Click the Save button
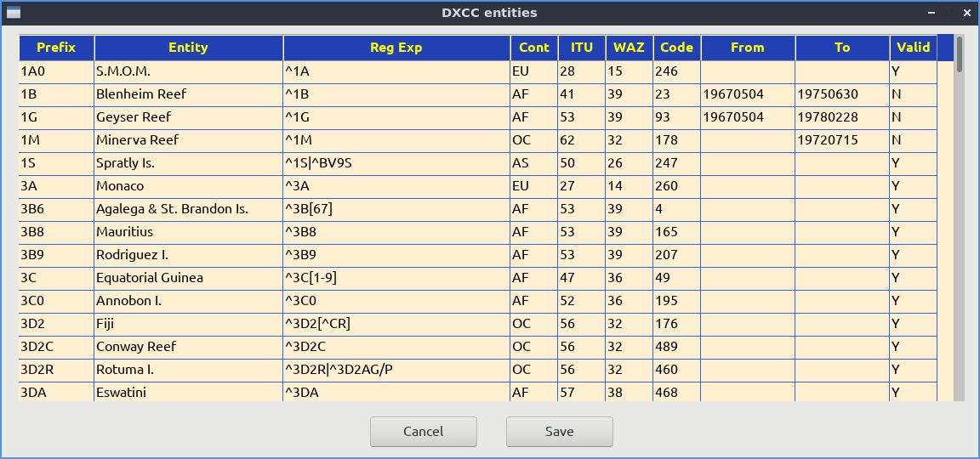Viewport: 980px width, 459px height. [560, 432]
